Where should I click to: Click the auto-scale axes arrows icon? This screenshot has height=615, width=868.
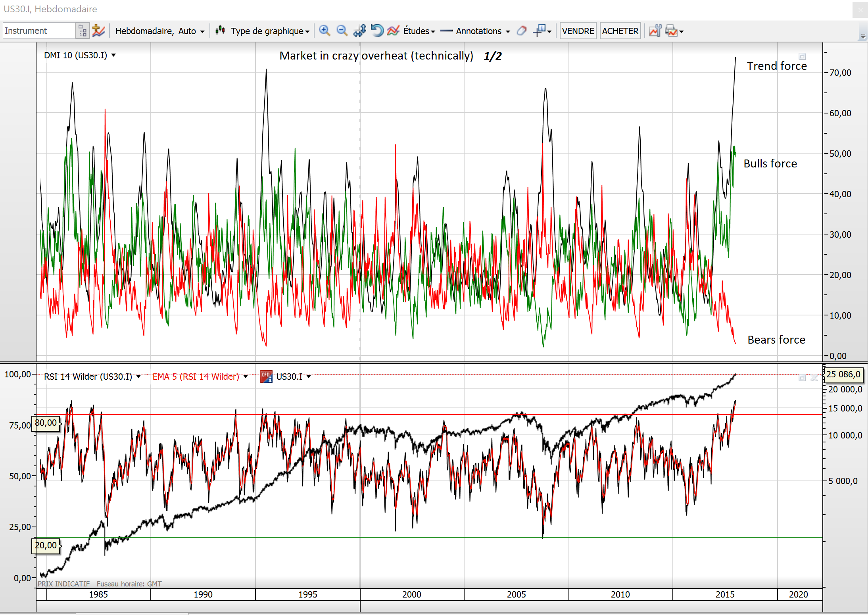click(x=359, y=31)
